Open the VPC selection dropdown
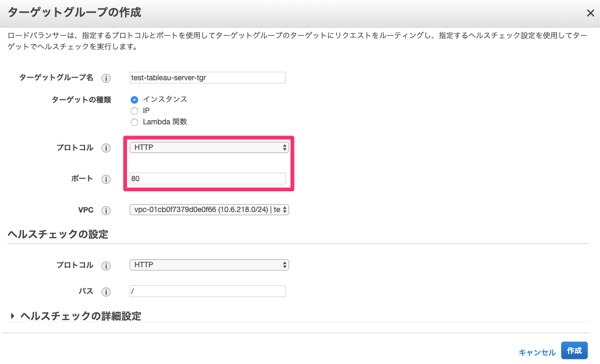The height and width of the screenshot is (364, 600). (209, 209)
